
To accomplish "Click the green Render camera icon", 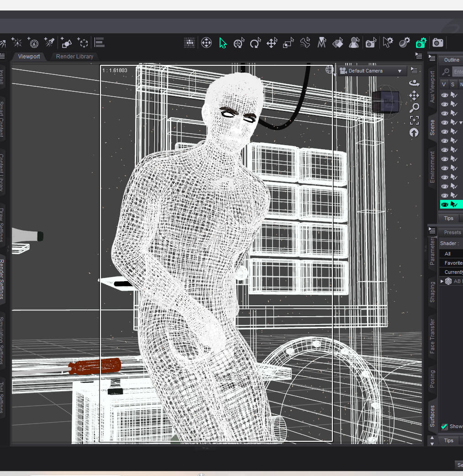I will tap(421, 43).
